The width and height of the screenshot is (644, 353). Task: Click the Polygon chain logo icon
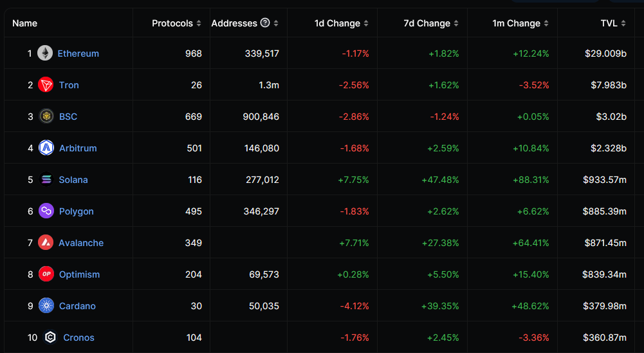coord(46,211)
